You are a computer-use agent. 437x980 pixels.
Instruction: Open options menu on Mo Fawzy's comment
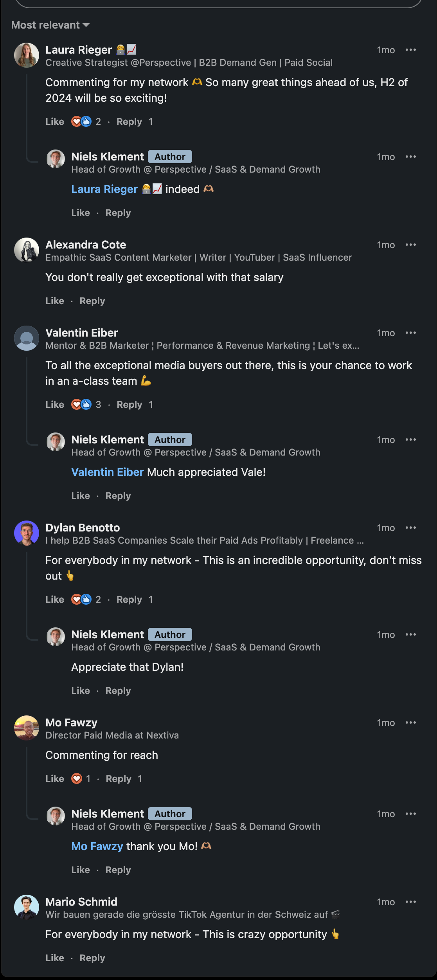pyautogui.click(x=410, y=723)
